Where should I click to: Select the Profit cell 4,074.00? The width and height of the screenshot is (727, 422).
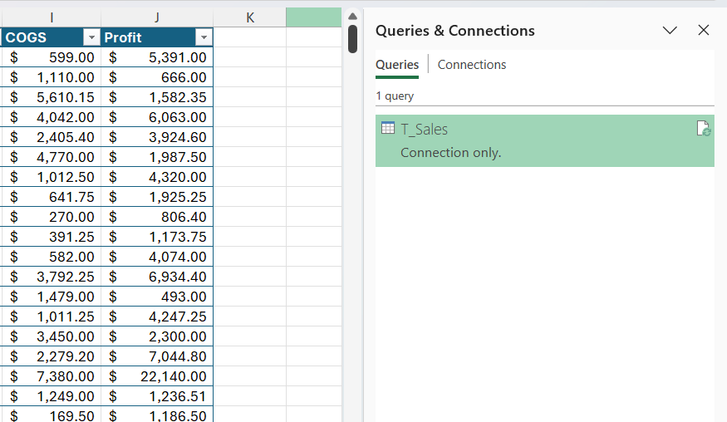157,256
